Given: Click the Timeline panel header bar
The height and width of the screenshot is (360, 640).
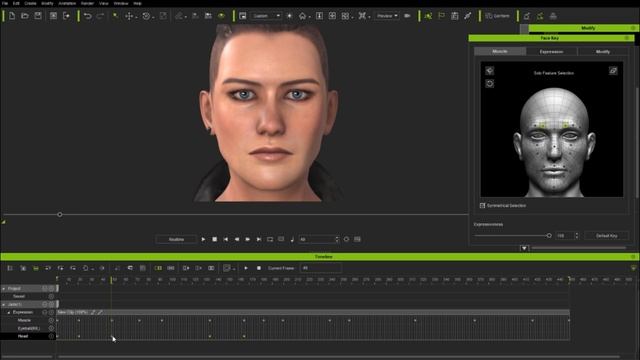Looking at the screenshot, I should pos(320,257).
